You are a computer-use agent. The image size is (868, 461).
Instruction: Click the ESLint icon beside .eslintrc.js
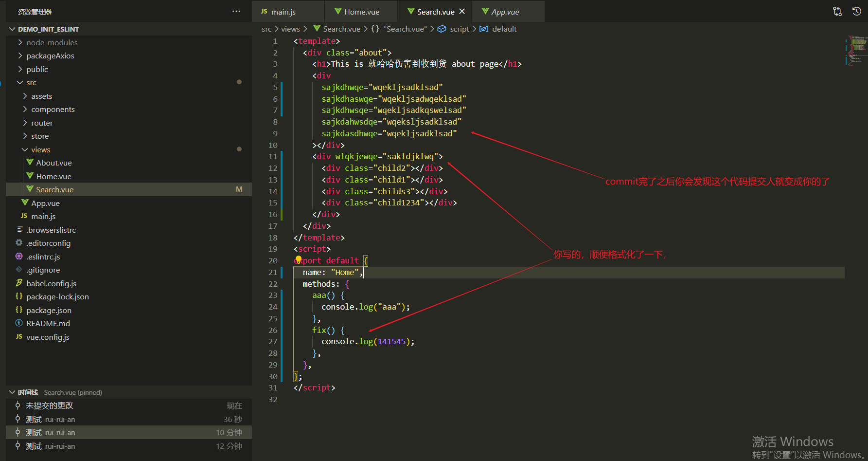[19, 256]
